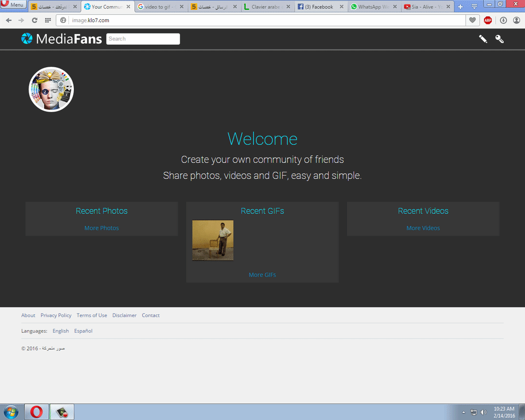The width and height of the screenshot is (525, 420).
Task: Click the MediaFans logo
Action: 61,39
